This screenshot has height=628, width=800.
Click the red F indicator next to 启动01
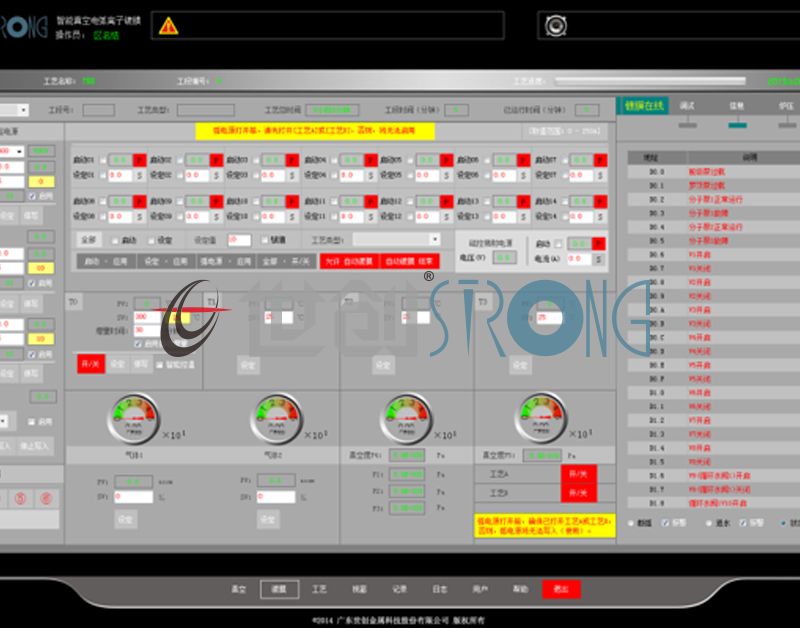pyautogui.click(x=140, y=159)
